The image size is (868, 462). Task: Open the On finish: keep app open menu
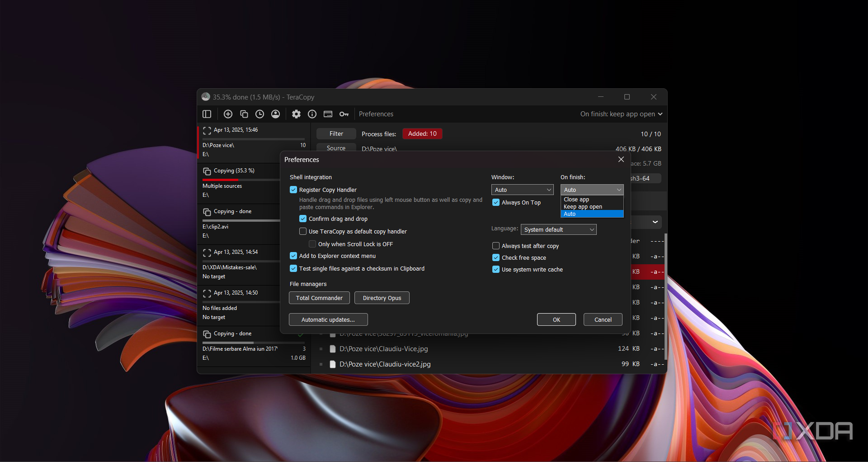point(621,114)
